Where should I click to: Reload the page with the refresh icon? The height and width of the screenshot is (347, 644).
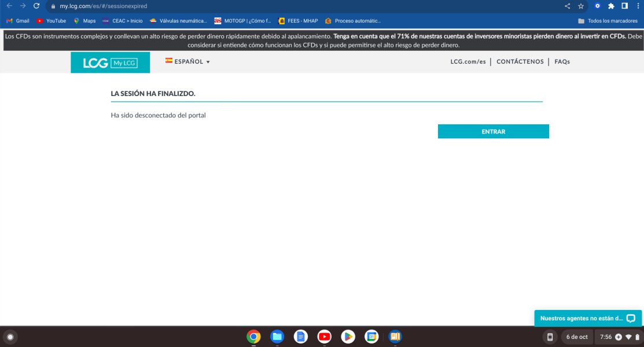(x=36, y=6)
